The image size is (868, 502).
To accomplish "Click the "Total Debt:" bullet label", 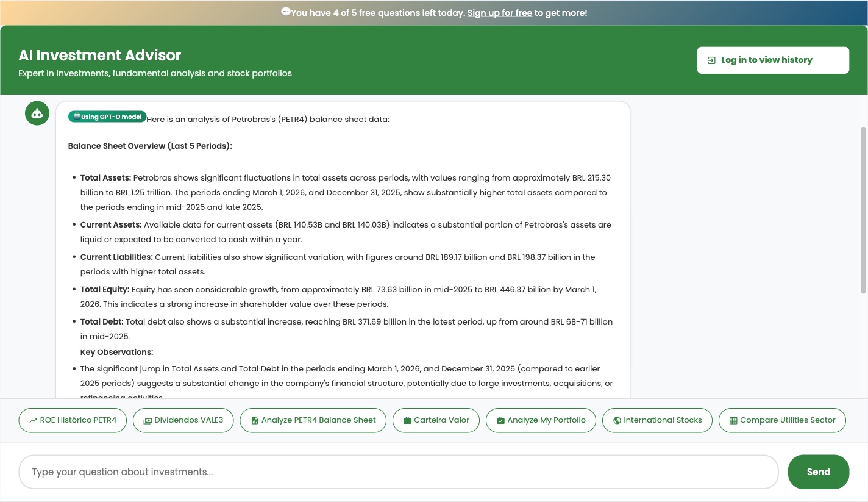I will point(102,322).
